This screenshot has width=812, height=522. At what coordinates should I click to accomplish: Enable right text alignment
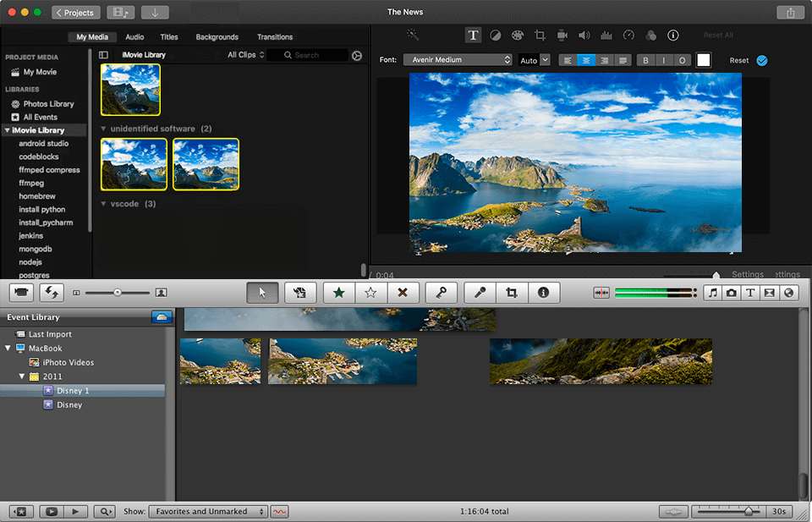(x=603, y=60)
